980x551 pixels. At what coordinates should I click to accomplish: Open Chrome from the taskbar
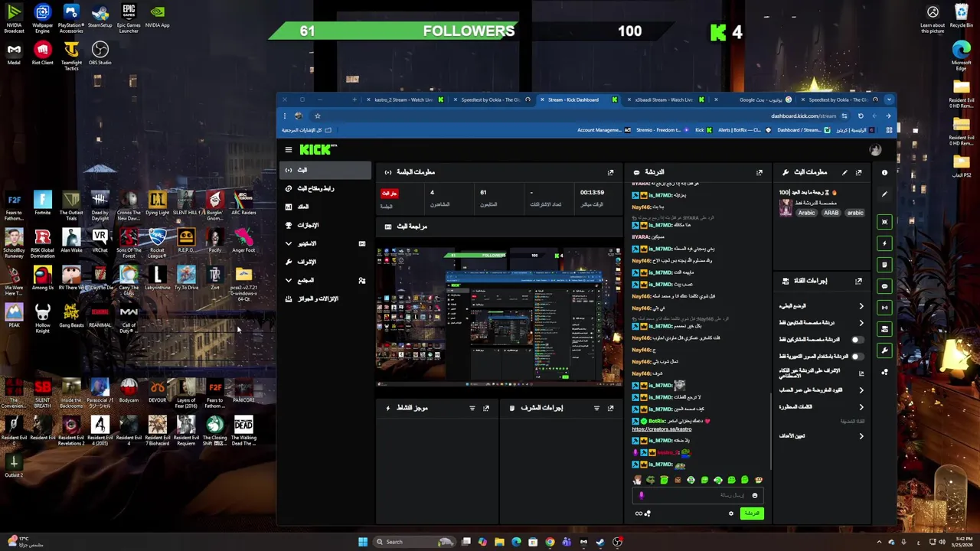tap(550, 542)
